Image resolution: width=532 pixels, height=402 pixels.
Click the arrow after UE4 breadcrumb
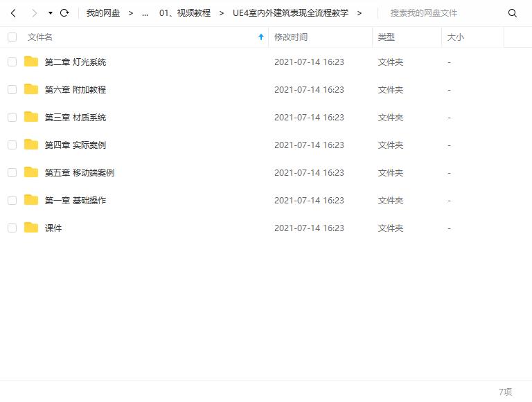360,13
